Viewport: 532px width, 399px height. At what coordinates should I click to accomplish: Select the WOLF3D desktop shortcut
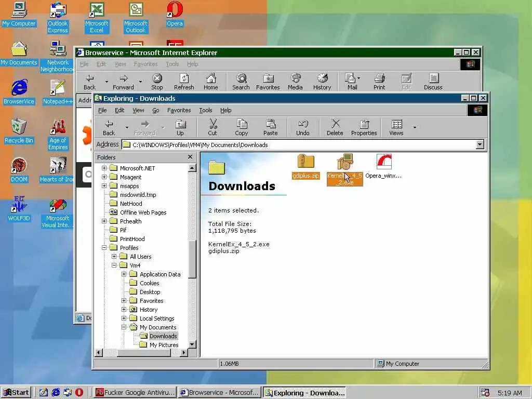tap(19, 209)
